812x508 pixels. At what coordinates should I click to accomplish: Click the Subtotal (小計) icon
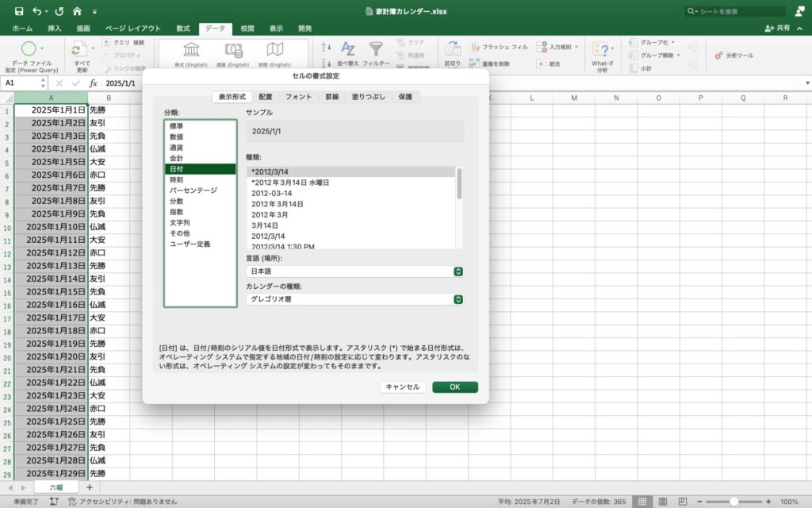634,68
